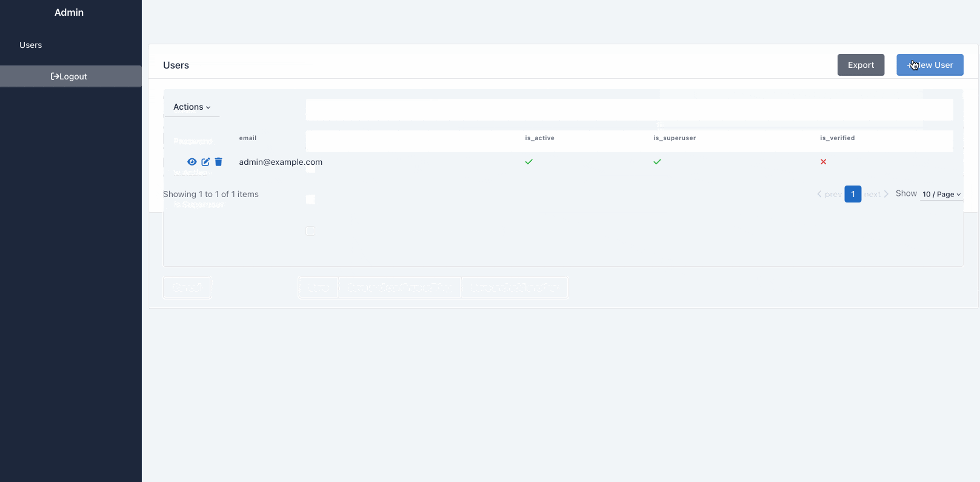Click the Logout button in the sidebar
The width and height of the screenshot is (980, 482).
[71, 76]
